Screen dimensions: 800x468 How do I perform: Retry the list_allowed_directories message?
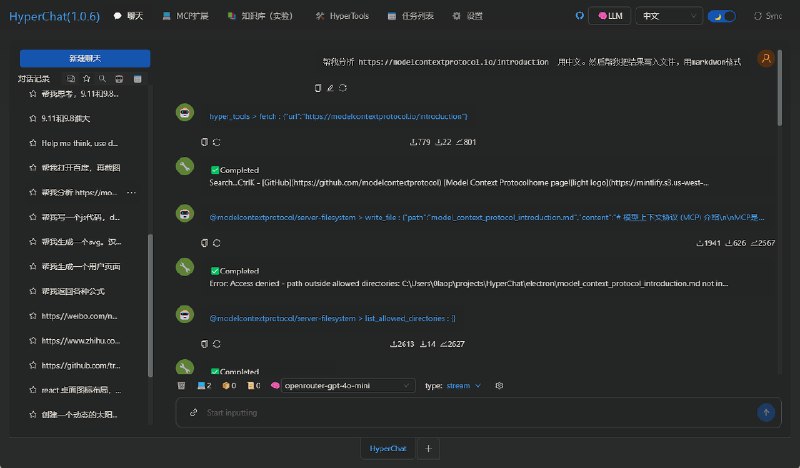click(x=216, y=344)
